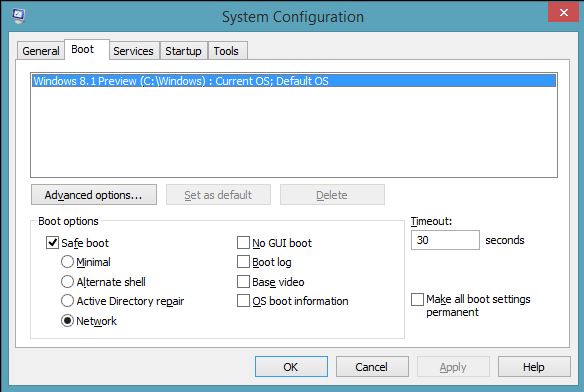Select the Network radio button
584x392 pixels.
[x=67, y=321]
